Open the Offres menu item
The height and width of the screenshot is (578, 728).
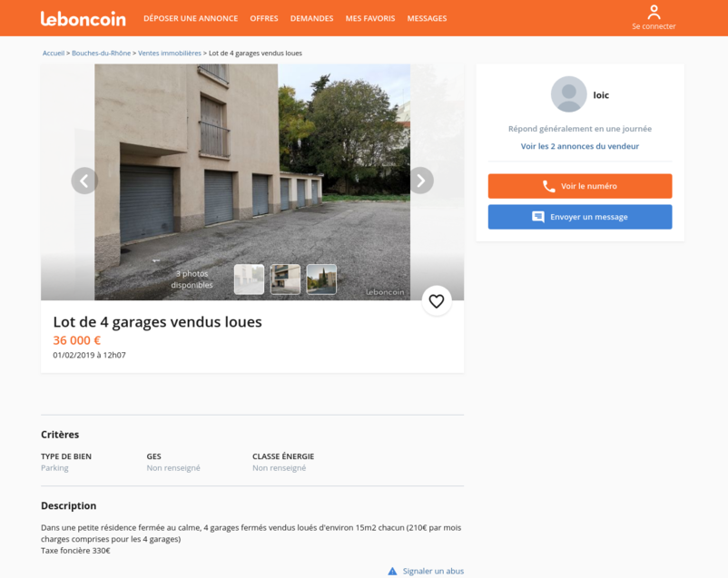point(264,18)
